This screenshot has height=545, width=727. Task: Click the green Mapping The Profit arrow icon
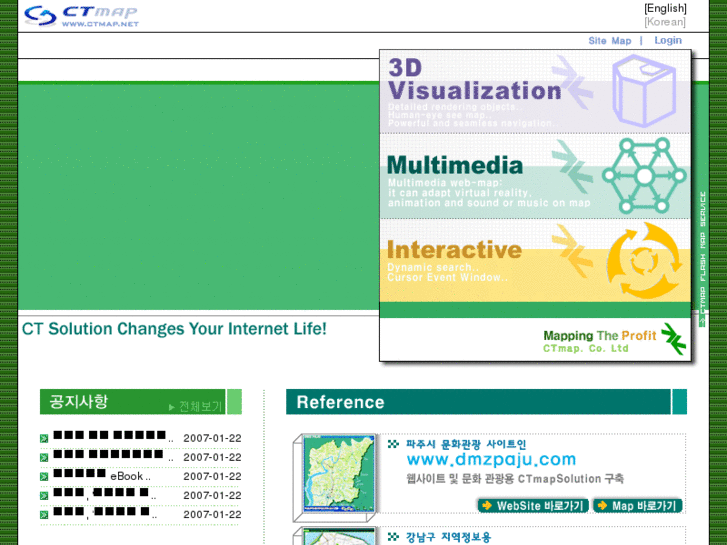pos(673,339)
